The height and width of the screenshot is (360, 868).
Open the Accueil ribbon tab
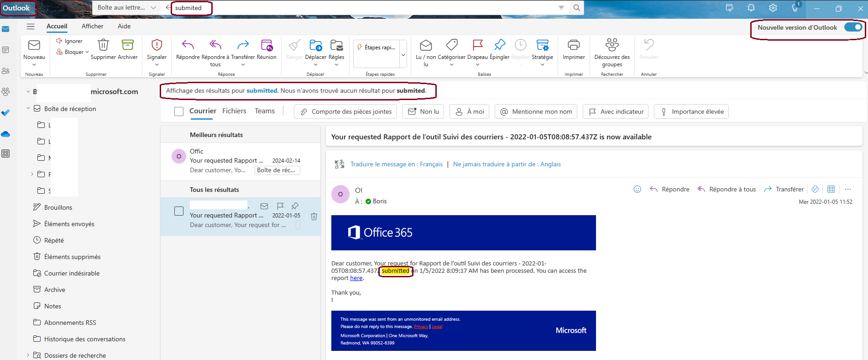point(57,26)
